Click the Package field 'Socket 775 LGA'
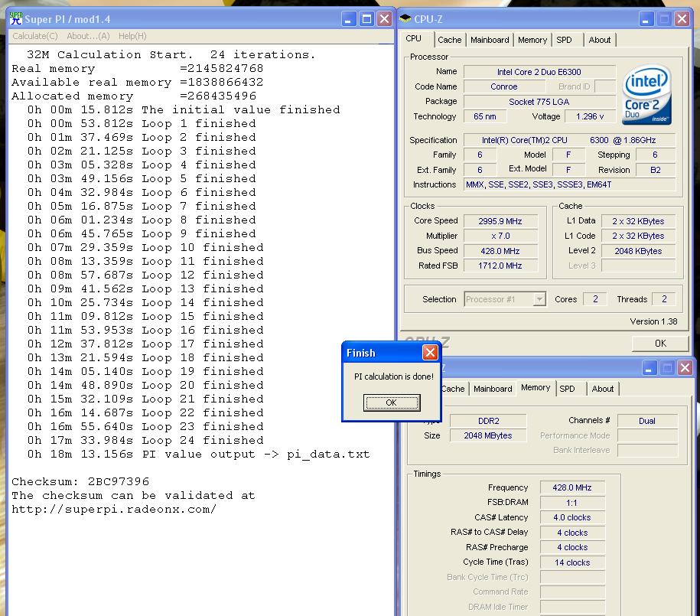 pos(539,102)
